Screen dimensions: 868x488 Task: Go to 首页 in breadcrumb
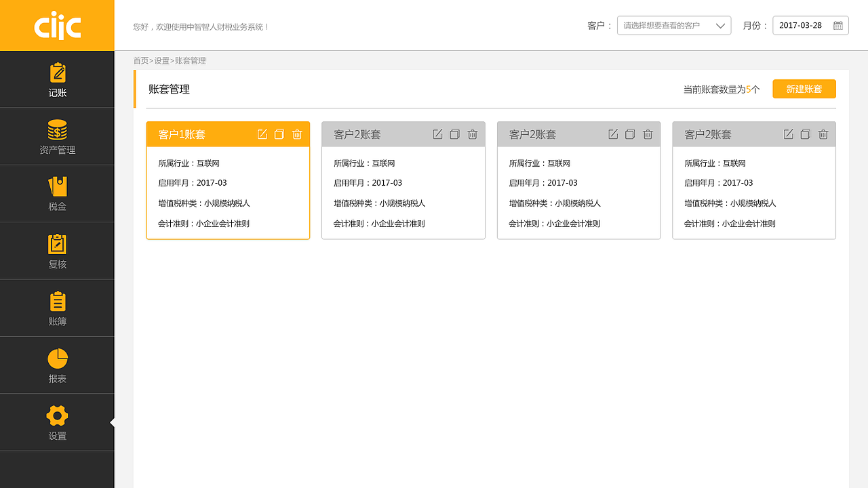coord(140,61)
